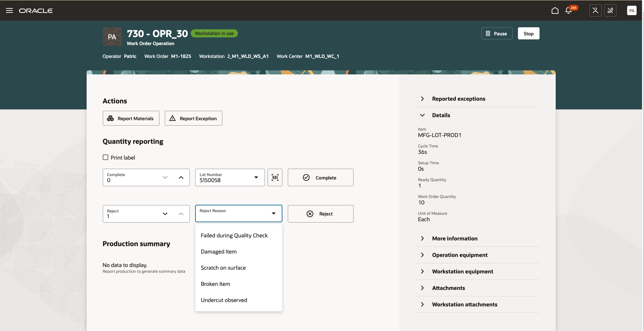The height and width of the screenshot is (331, 644).
Task: Click the 'Workstation in use' status badge
Action: tap(214, 33)
